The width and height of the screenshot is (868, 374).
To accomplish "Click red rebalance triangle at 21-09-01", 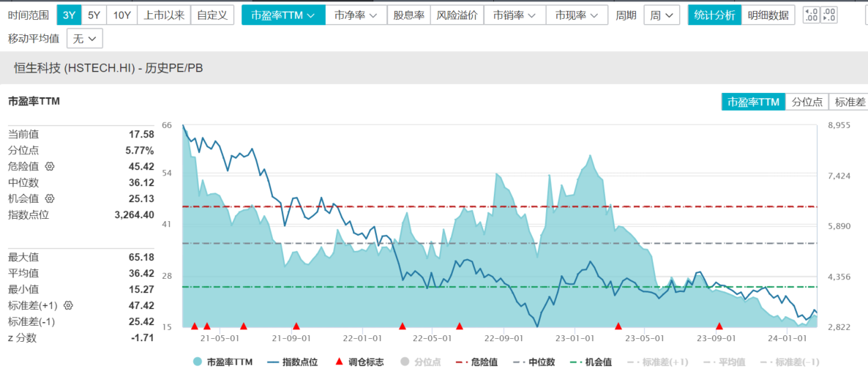I will pyautogui.click(x=296, y=326).
